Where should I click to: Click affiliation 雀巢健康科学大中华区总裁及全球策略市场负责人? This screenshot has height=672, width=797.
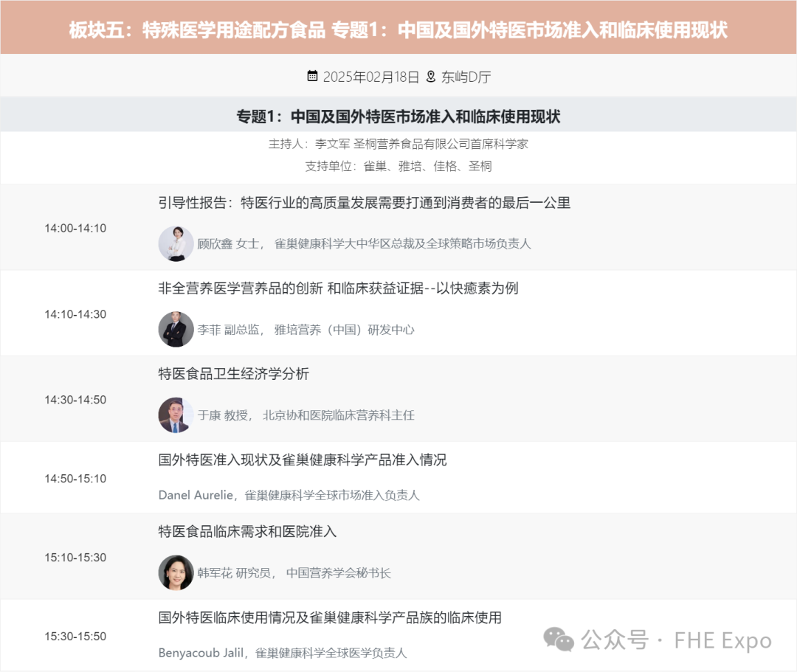[x=403, y=244]
